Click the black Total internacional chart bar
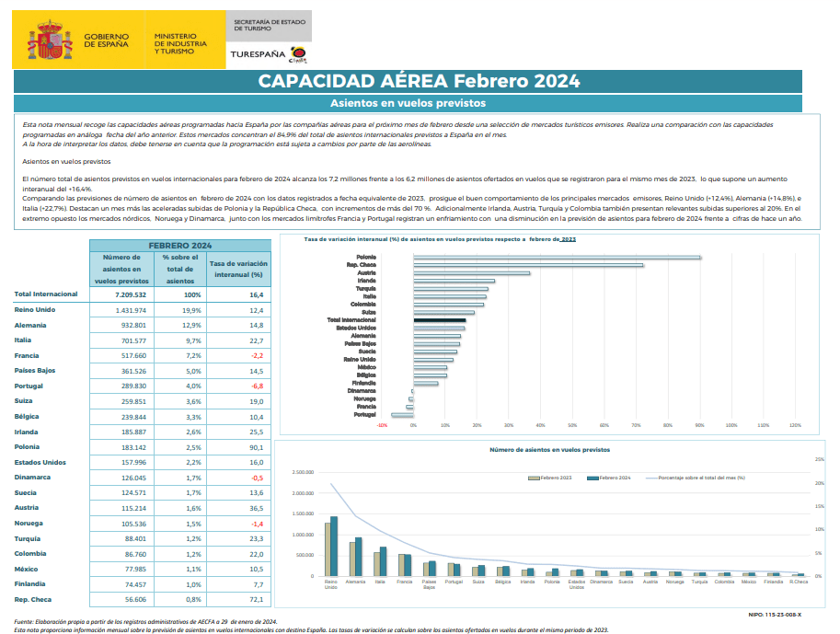The width and height of the screenshot is (840, 634). point(439,320)
